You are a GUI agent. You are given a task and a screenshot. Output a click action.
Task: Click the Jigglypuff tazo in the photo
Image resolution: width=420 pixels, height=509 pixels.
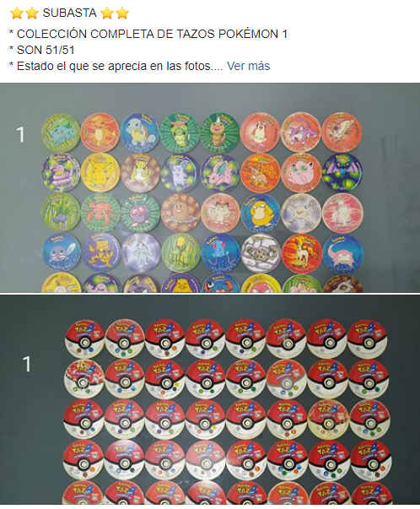(x=300, y=172)
